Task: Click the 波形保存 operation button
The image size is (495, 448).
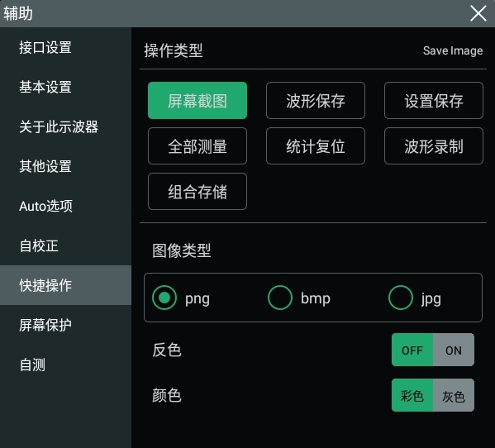Action: pyautogui.click(x=316, y=100)
